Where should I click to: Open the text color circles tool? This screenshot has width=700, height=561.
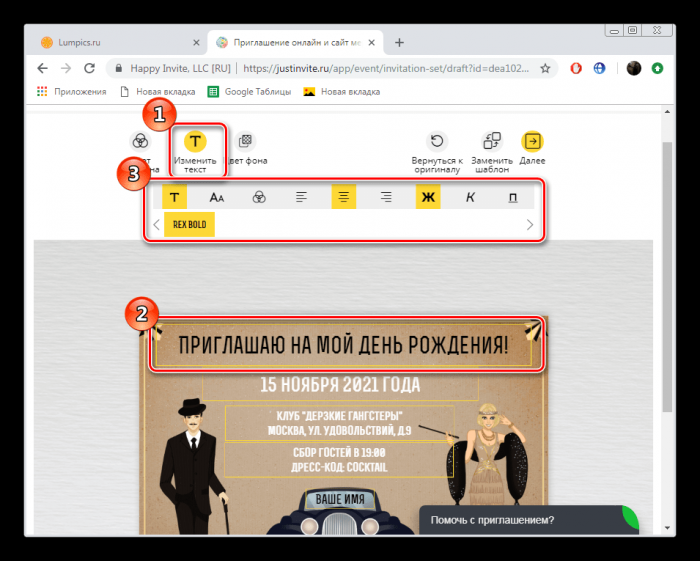coord(259,197)
